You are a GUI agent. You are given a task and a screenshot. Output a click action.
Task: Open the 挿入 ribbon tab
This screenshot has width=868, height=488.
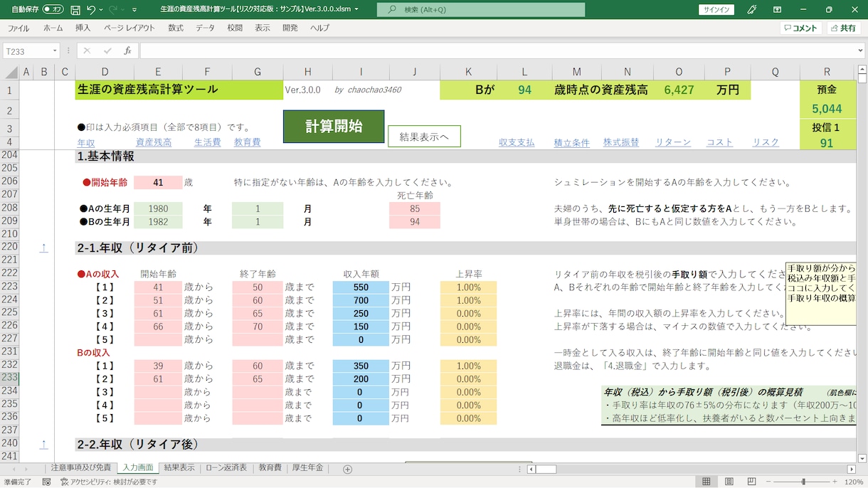pyautogui.click(x=83, y=28)
